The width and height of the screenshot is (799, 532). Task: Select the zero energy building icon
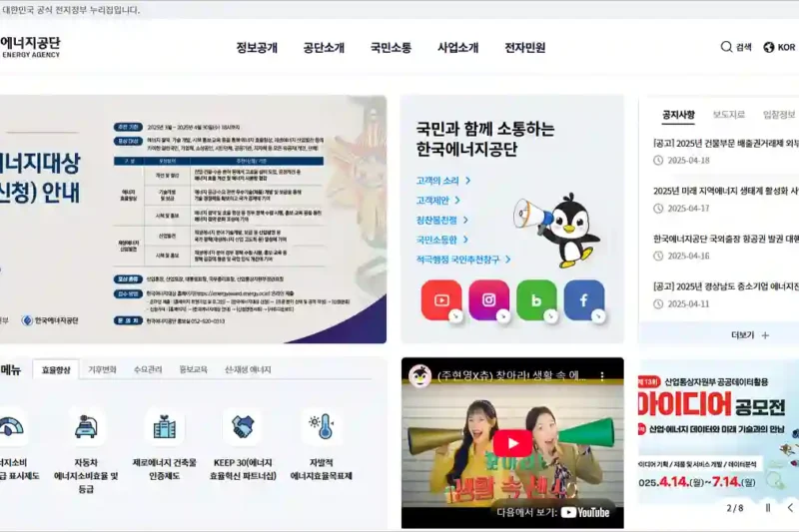coord(164,426)
